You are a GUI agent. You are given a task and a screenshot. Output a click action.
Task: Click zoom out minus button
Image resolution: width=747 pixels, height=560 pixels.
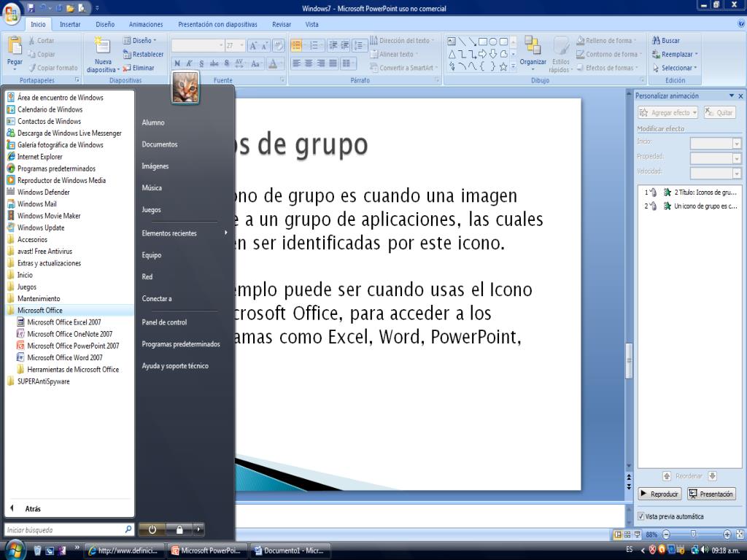pos(667,534)
